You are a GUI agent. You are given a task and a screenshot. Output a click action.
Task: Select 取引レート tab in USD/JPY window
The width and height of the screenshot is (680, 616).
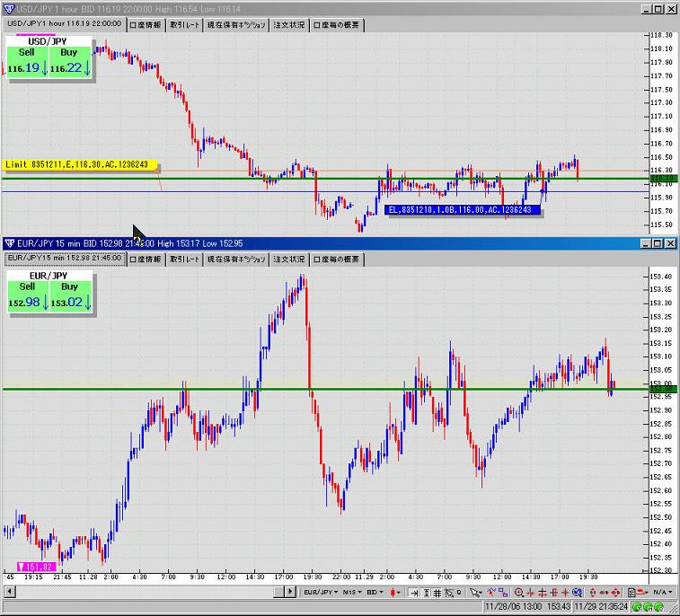pos(185,25)
